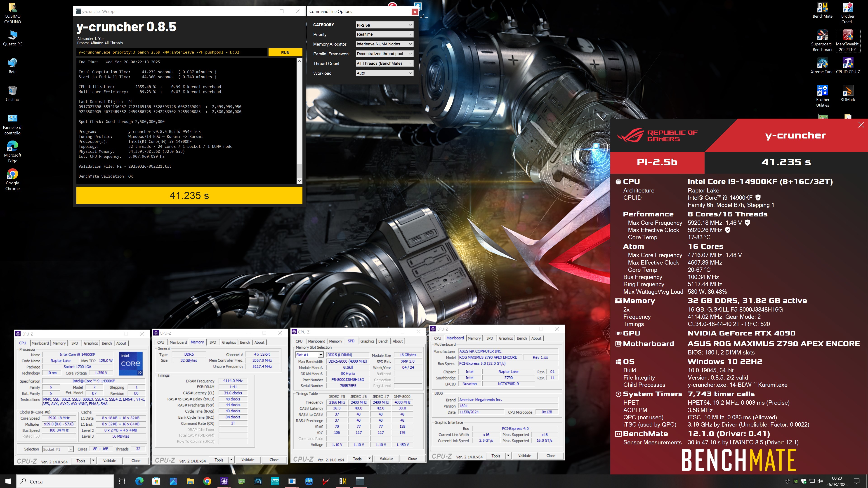Click the y-cruncher command line text field
The width and height of the screenshot is (868, 488).
[172, 52]
